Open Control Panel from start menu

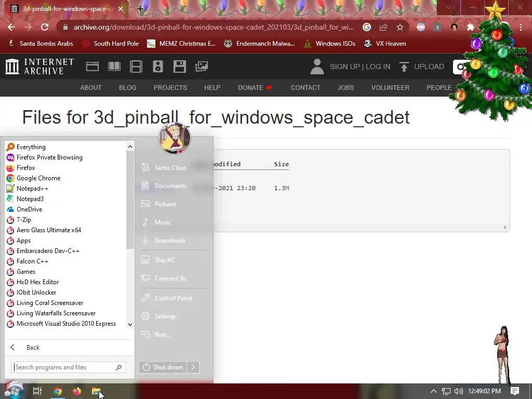174,298
